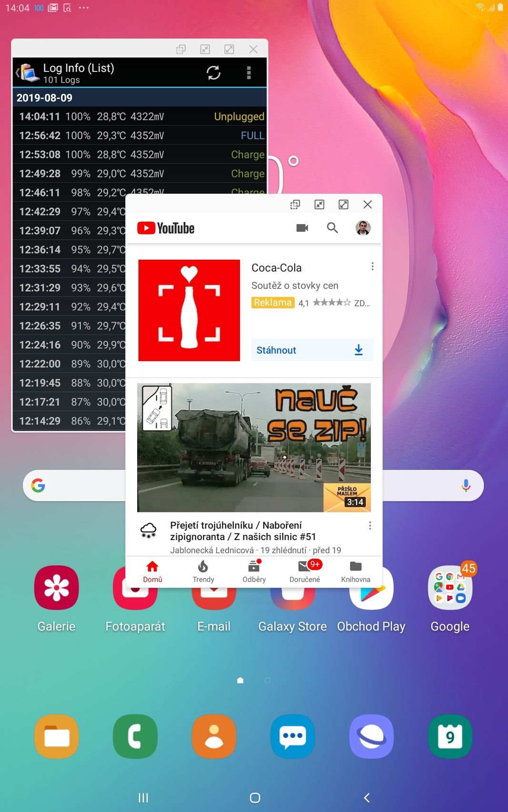Open YouTube search
The height and width of the screenshot is (812, 508).
point(332,228)
